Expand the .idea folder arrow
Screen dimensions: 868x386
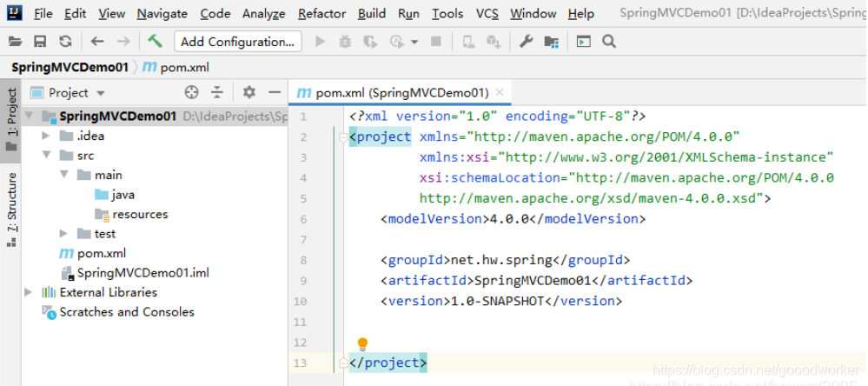click(46, 136)
